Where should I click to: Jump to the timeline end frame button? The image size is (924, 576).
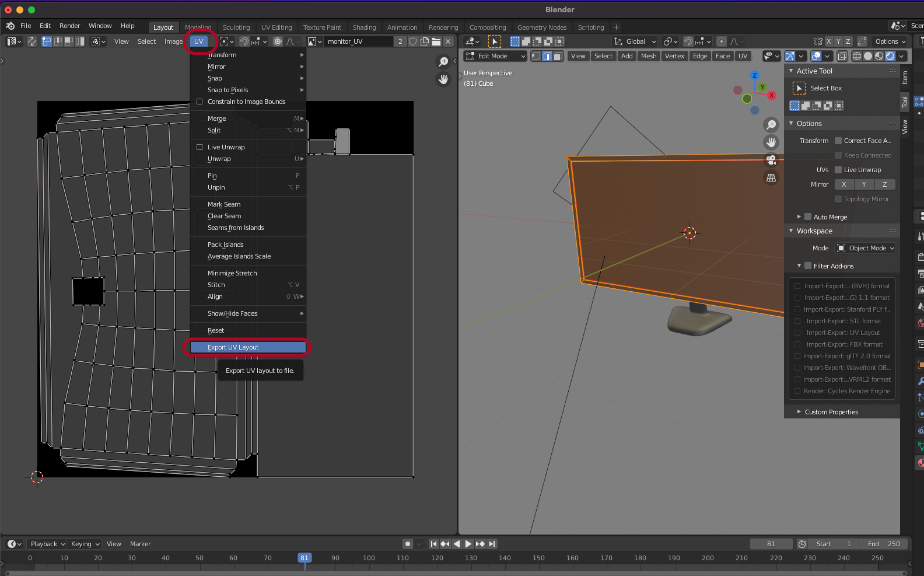(x=492, y=544)
